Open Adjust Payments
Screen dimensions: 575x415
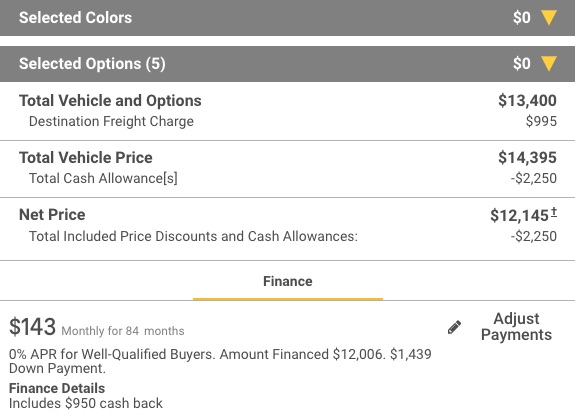coord(516,327)
